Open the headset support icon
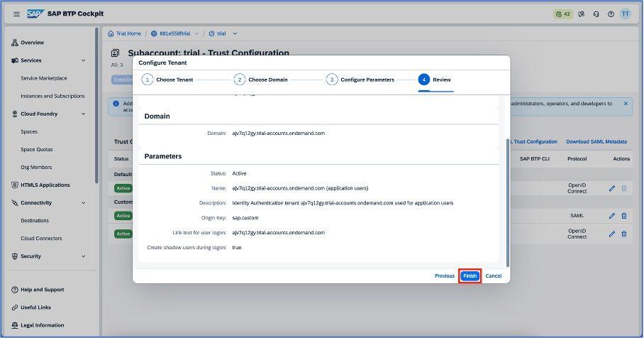Image resolution: width=644 pixels, height=338 pixels. pyautogui.click(x=596, y=14)
